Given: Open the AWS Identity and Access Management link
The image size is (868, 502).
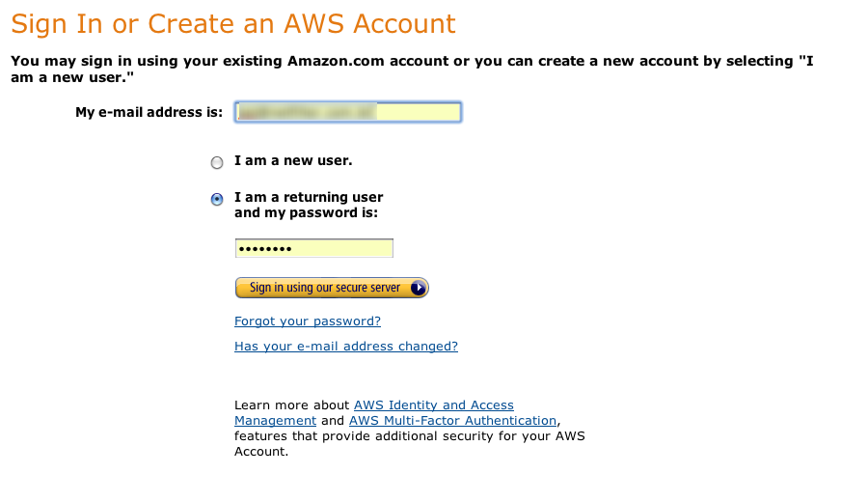Looking at the screenshot, I should pyautogui.click(x=434, y=405).
